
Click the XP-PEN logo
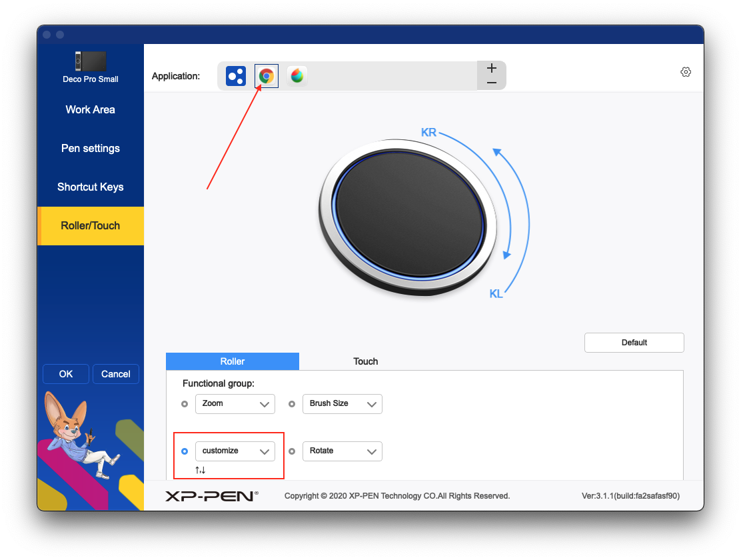(212, 496)
